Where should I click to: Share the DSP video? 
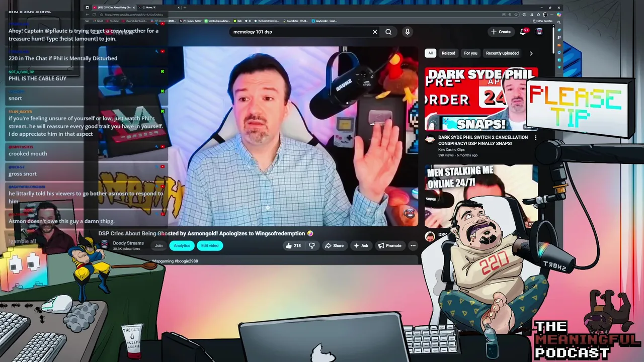pos(334,245)
